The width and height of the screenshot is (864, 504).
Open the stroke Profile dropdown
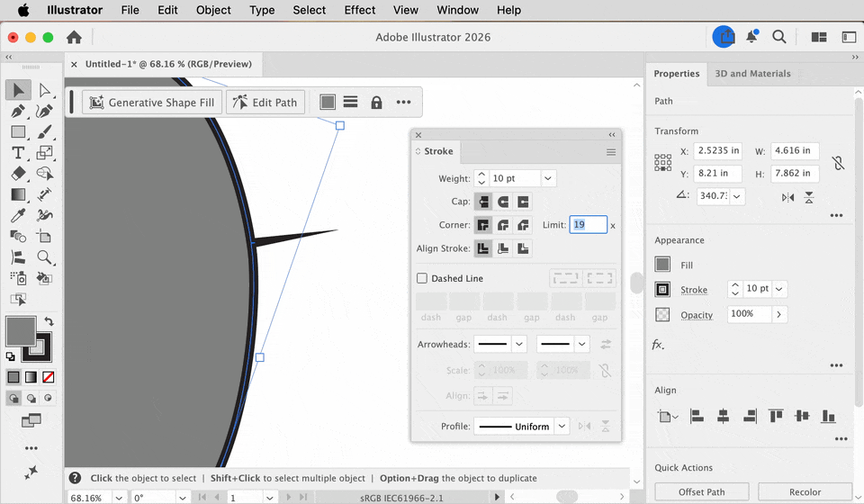[x=562, y=427]
